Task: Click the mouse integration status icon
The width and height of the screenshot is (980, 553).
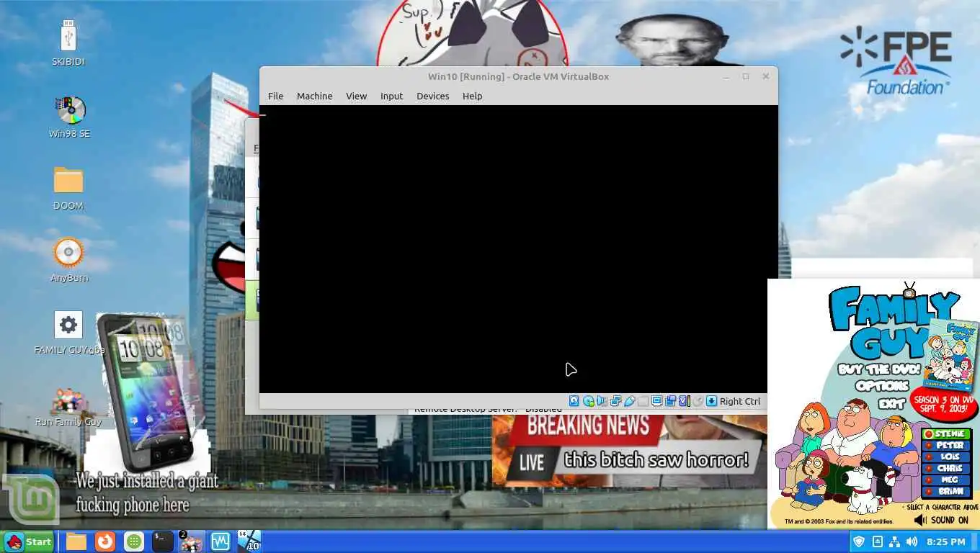Action: pyautogui.click(x=698, y=401)
